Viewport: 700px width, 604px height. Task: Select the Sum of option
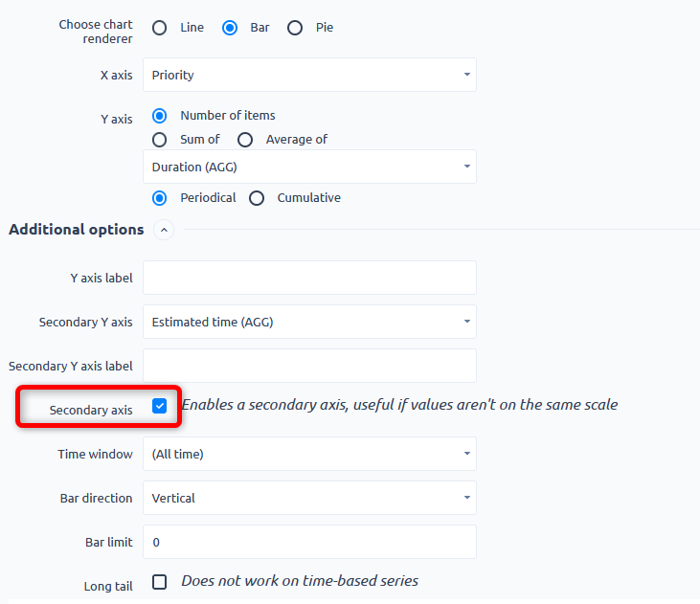(x=160, y=140)
